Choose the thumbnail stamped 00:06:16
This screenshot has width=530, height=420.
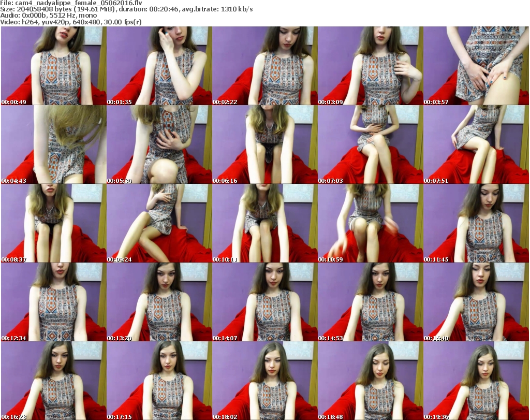(264, 144)
